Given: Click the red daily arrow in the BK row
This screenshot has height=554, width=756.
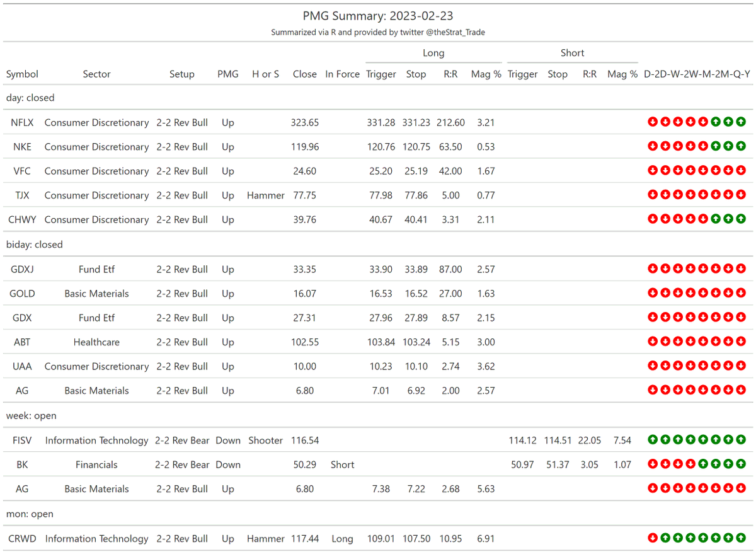Looking at the screenshot, I should coord(653,465).
